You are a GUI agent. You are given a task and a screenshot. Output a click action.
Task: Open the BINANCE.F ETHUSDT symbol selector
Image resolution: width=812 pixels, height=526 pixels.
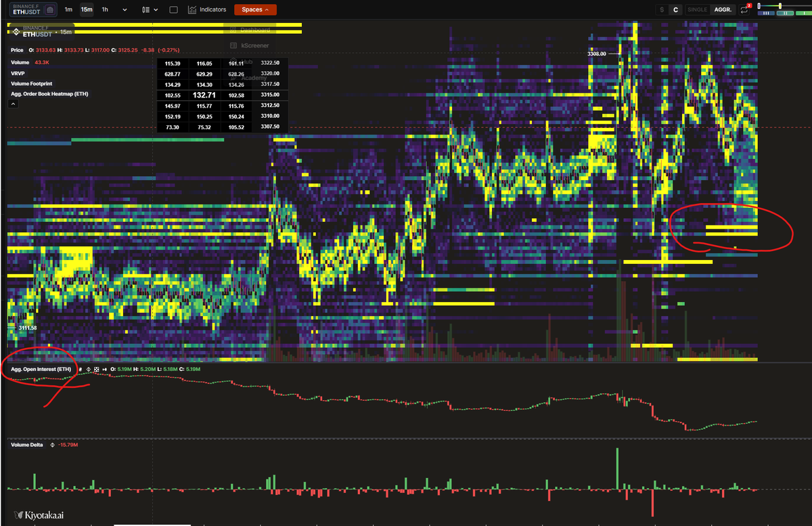click(33, 9)
